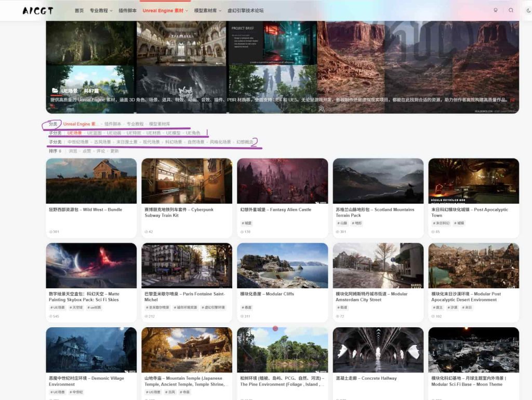Select 专业教程 category filter
Screen dimensions: 532x400
(135, 124)
